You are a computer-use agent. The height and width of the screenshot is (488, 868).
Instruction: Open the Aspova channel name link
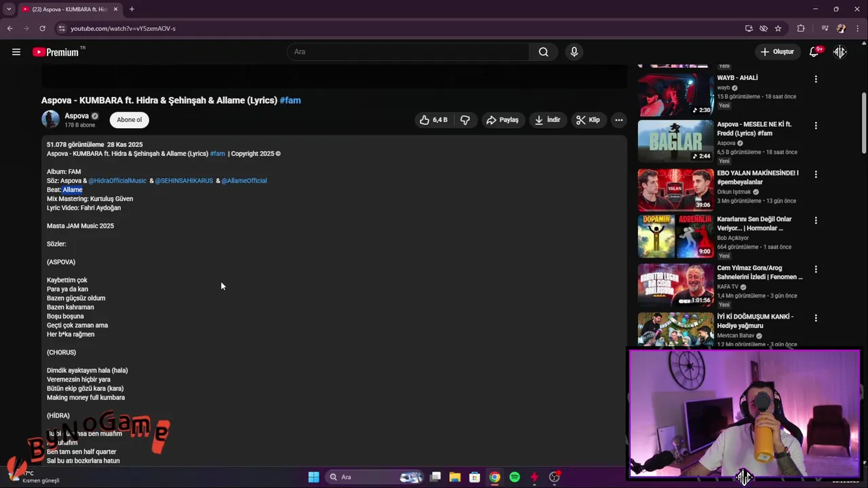coord(77,116)
